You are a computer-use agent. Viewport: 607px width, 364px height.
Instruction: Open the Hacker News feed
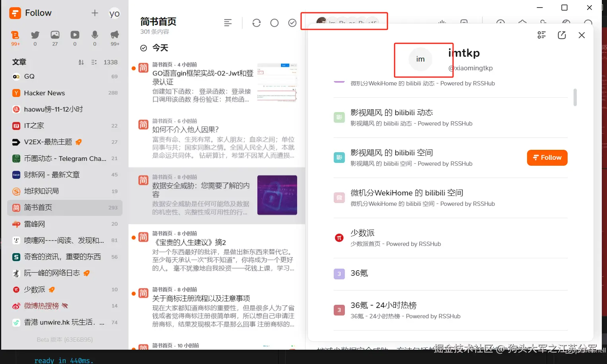(x=65, y=93)
